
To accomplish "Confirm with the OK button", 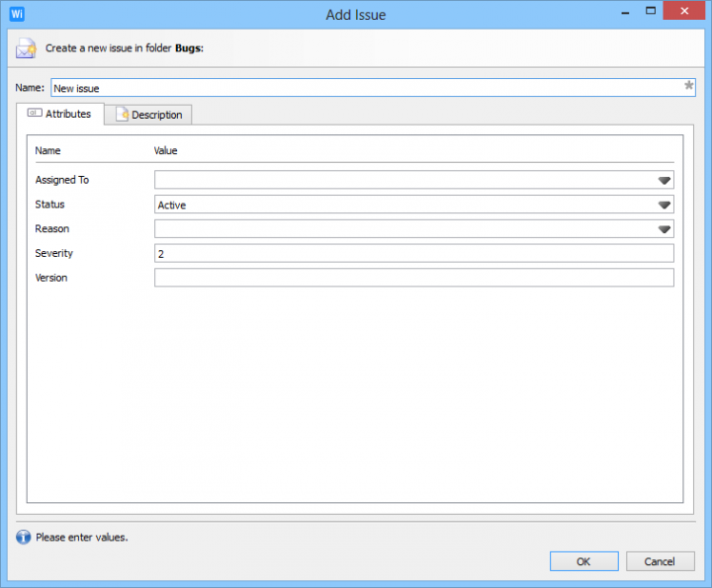I will [584, 561].
